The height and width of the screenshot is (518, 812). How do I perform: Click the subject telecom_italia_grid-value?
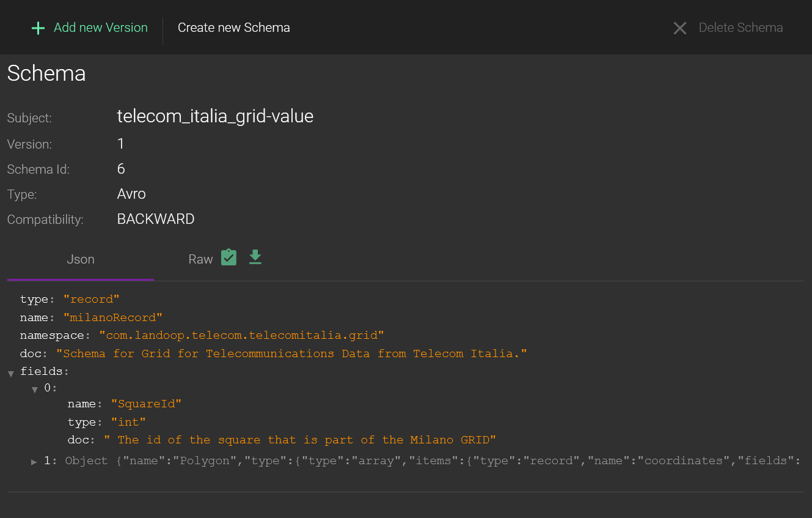click(215, 116)
